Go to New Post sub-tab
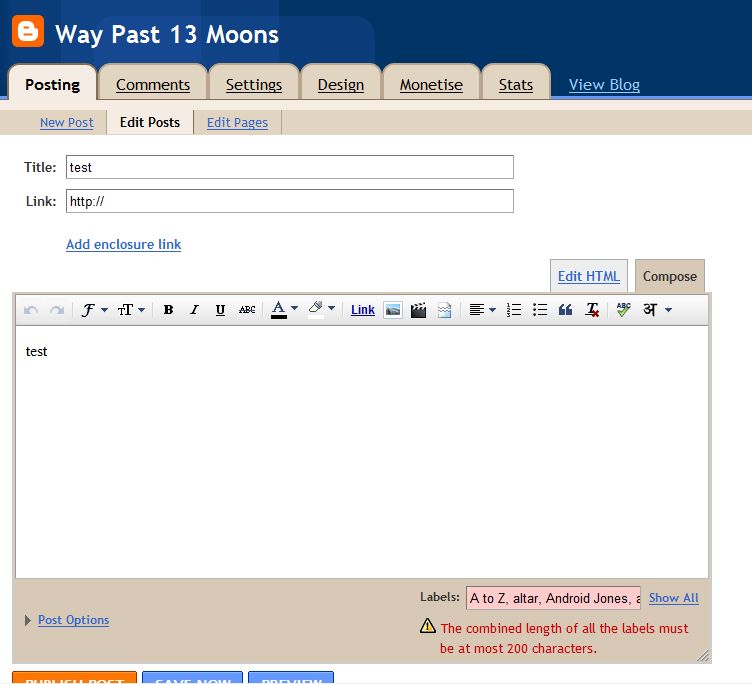Viewport: 752px width, 684px height. [67, 122]
